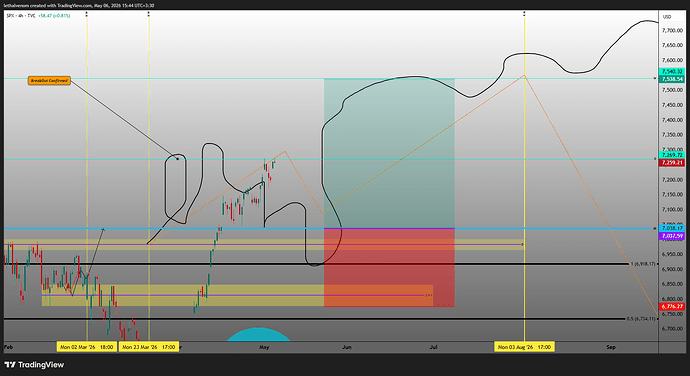Click the 6,850.00 price axis value
The image size is (690, 376).
click(x=672, y=284)
